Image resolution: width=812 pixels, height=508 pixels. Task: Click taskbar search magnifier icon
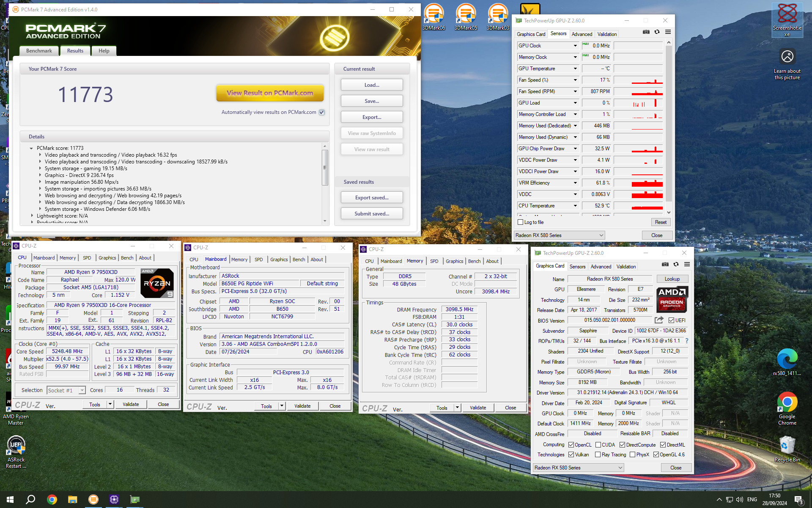30,500
